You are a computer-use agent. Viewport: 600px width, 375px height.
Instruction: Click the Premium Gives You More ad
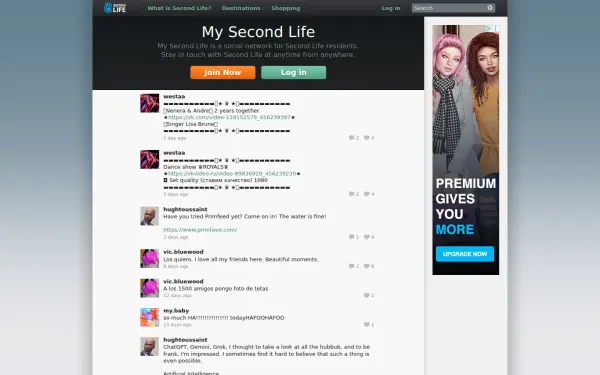point(466,150)
